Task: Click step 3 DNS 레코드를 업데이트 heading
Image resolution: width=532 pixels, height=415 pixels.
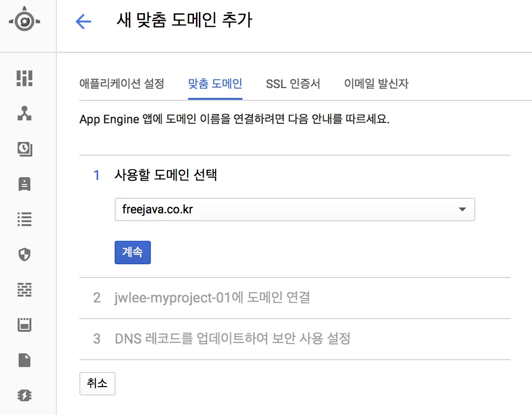Action: coord(232,339)
